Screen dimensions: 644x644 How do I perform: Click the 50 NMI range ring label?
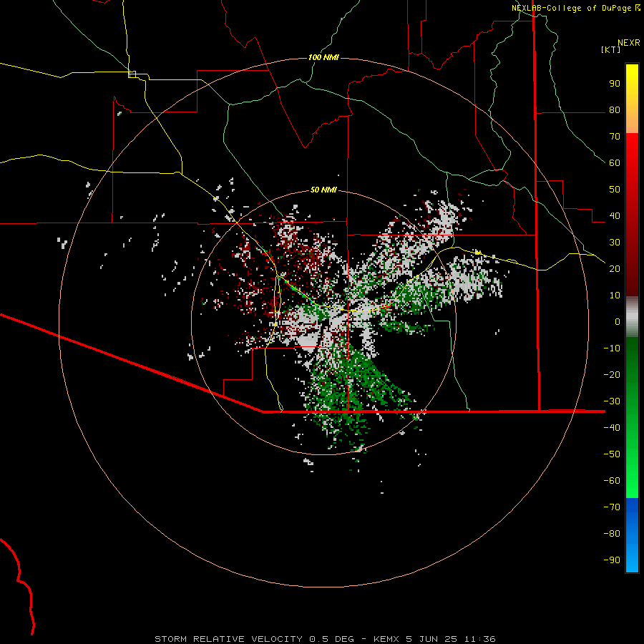click(x=323, y=190)
